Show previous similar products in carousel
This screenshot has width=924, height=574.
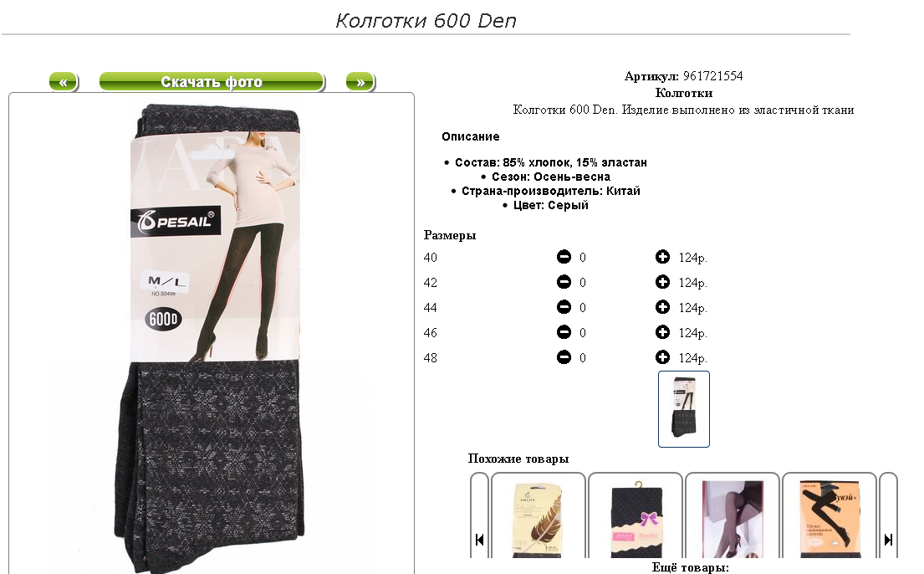(x=479, y=539)
